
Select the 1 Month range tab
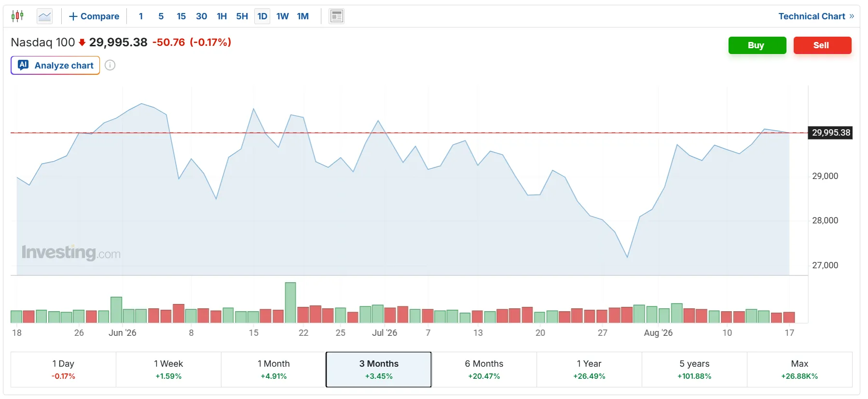[274, 370]
